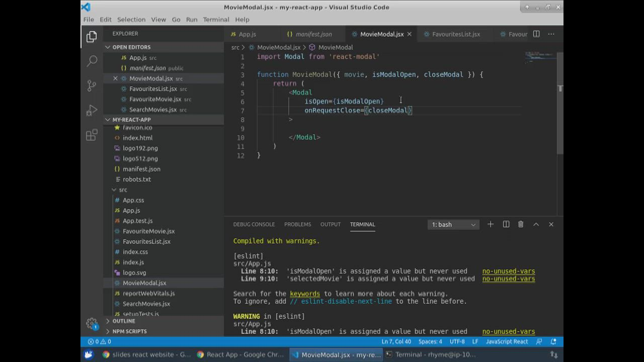Open the notifications bell in status bar
The image size is (644, 362).
tap(554, 341)
